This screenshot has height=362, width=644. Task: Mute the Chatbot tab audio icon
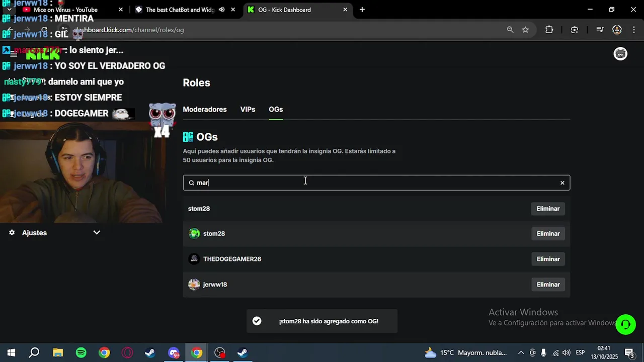tap(221, 10)
